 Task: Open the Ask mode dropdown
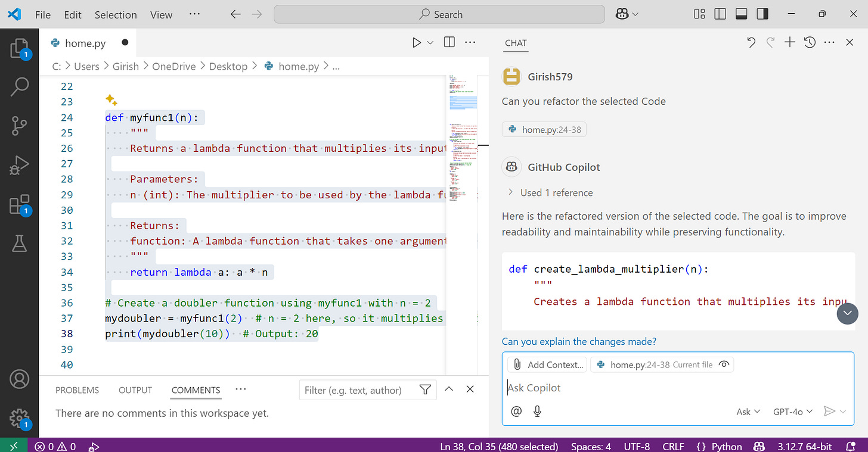747,411
